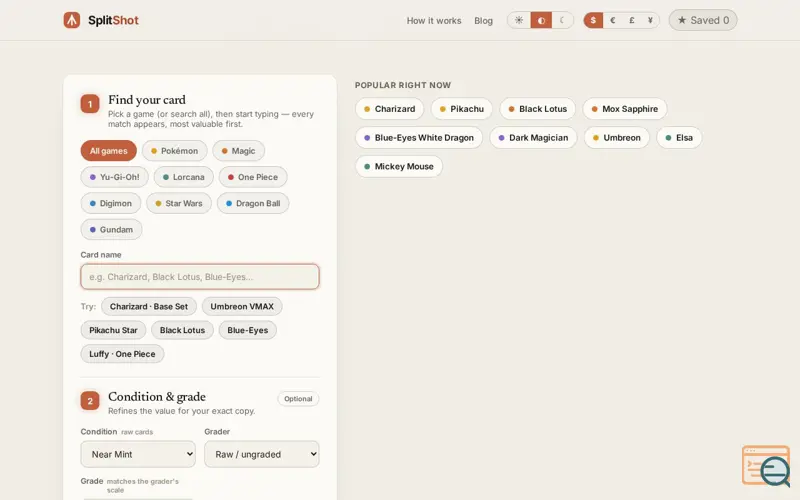Filter by Lorcana game
This screenshot has height=500, width=800.
pyautogui.click(x=184, y=177)
